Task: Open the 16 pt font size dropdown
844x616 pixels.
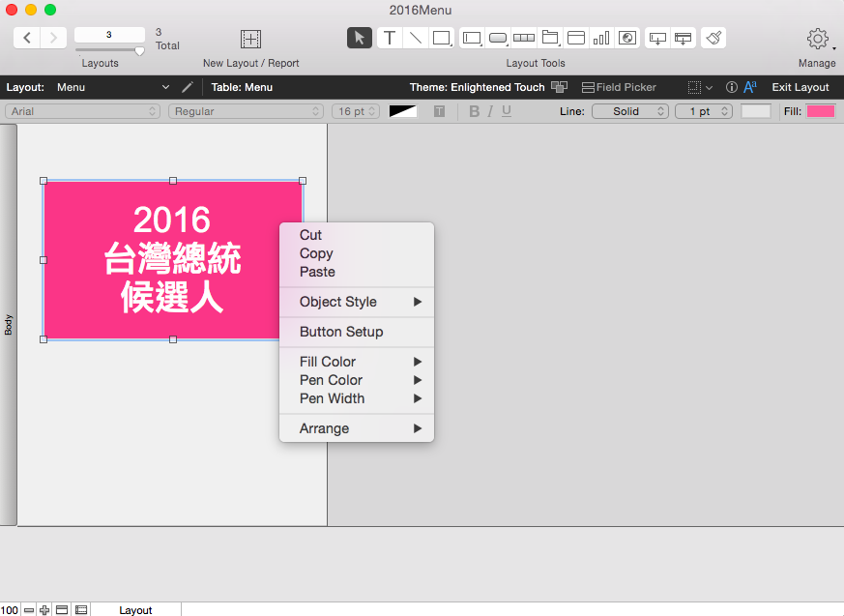Action: [356, 111]
